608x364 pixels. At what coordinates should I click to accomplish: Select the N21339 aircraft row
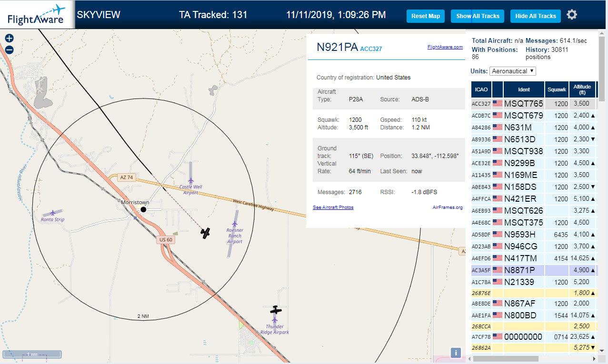point(533,282)
